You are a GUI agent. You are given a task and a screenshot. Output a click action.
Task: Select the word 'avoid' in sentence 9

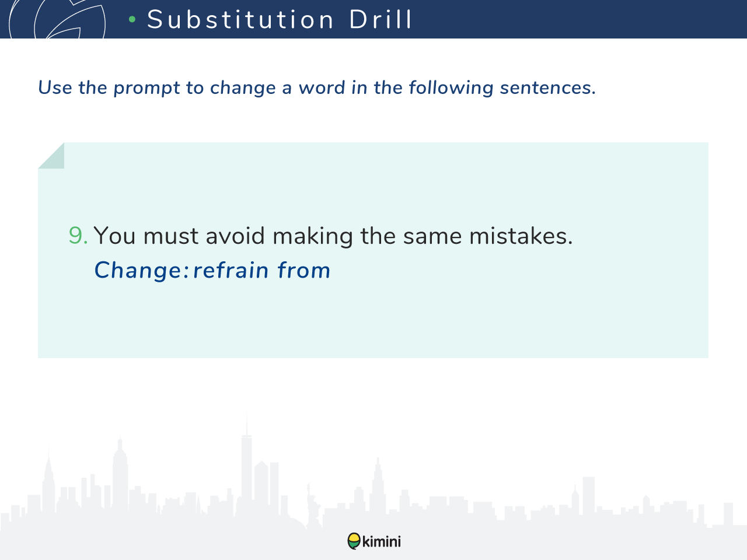pyautogui.click(x=235, y=236)
